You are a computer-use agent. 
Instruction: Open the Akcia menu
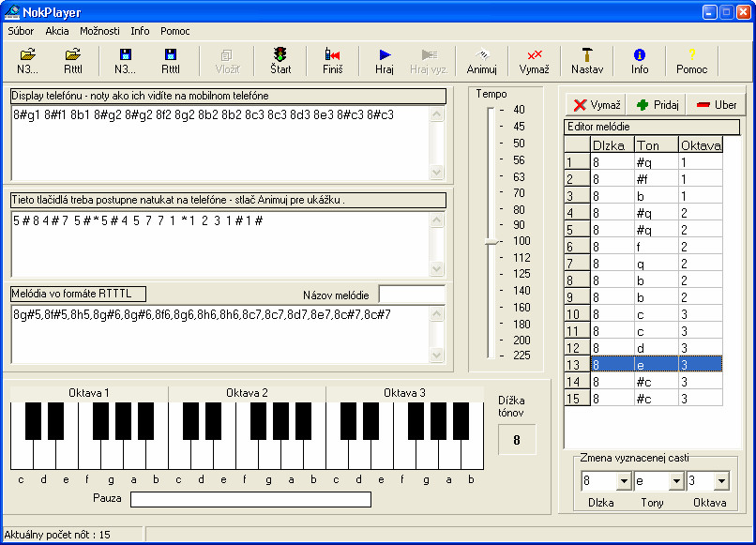tap(57, 31)
